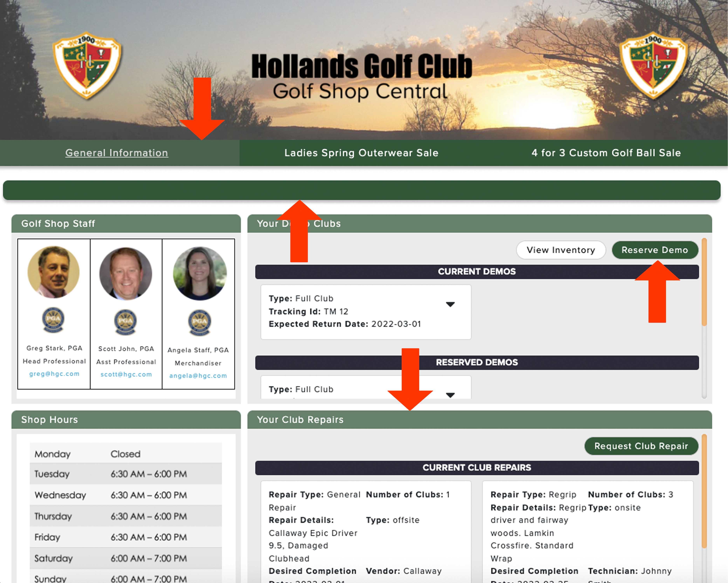Expand the TM 12 current demo card

450,304
